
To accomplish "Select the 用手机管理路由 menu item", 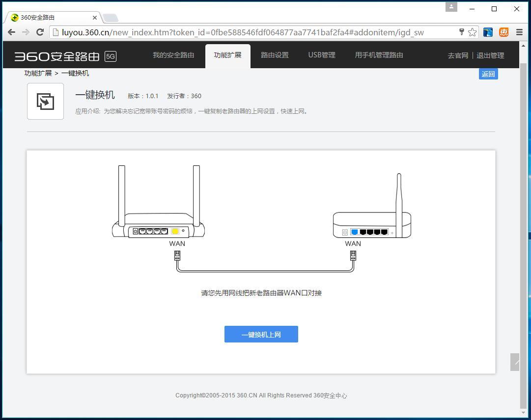I will pos(379,55).
